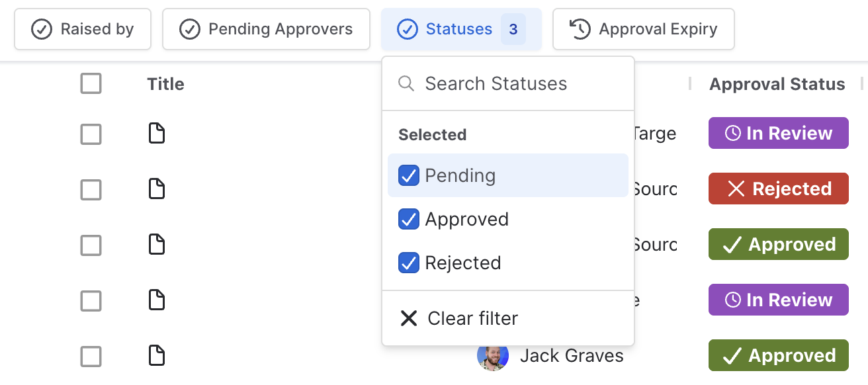The height and width of the screenshot is (385, 868).
Task: Click the red Rejected status badge
Action: (x=778, y=189)
